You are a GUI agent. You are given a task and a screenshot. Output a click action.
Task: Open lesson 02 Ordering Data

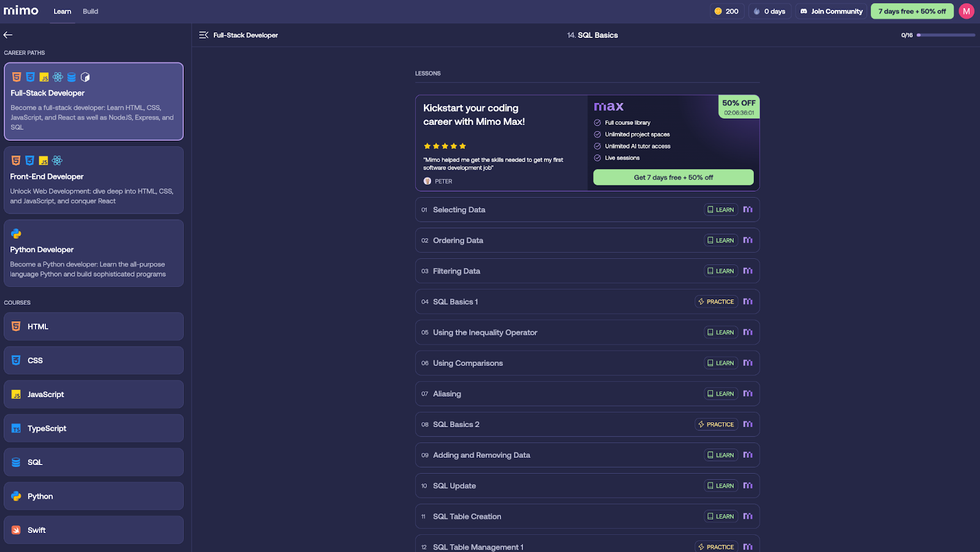point(587,241)
